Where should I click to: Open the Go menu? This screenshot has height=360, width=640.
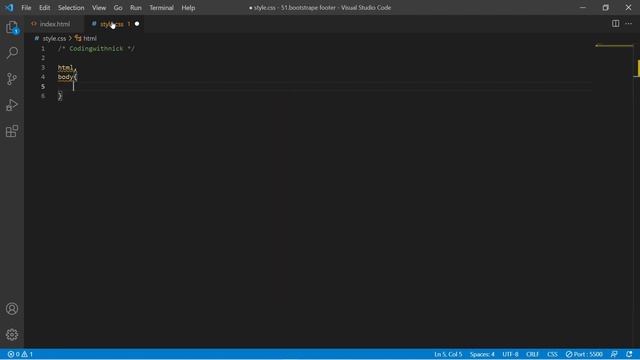118,8
